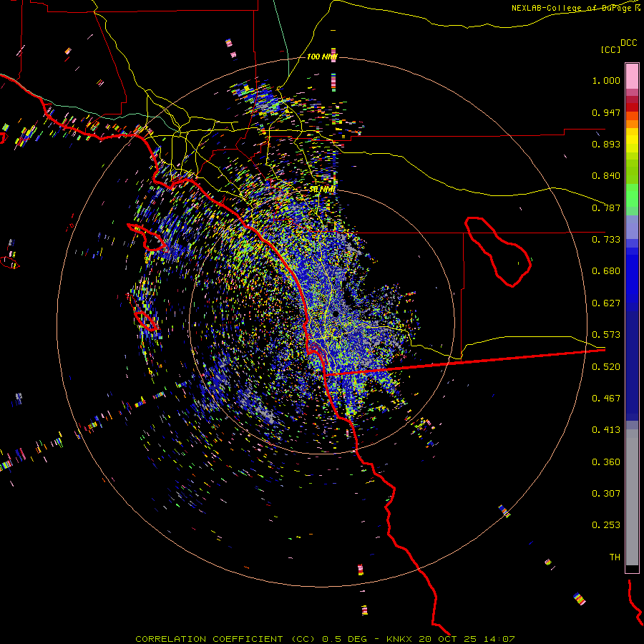The width and height of the screenshot is (644, 644).
Task: Click the 0.893 scale value
Action: 606,144
